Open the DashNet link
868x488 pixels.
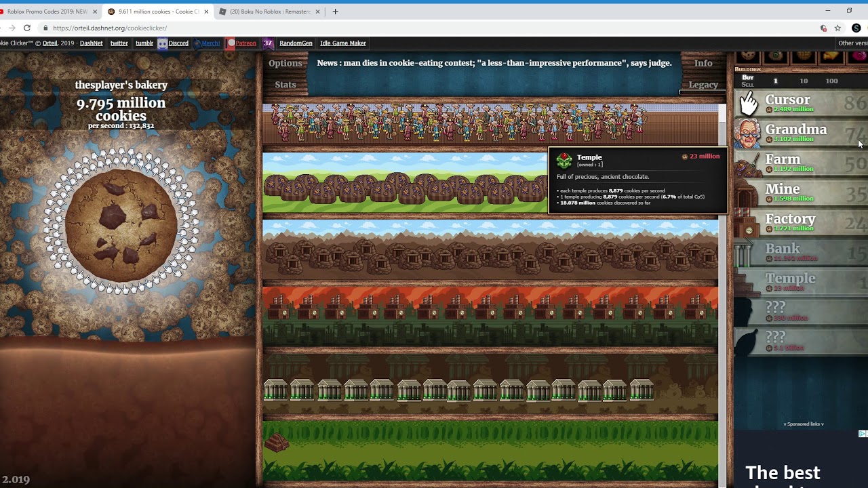point(92,43)
